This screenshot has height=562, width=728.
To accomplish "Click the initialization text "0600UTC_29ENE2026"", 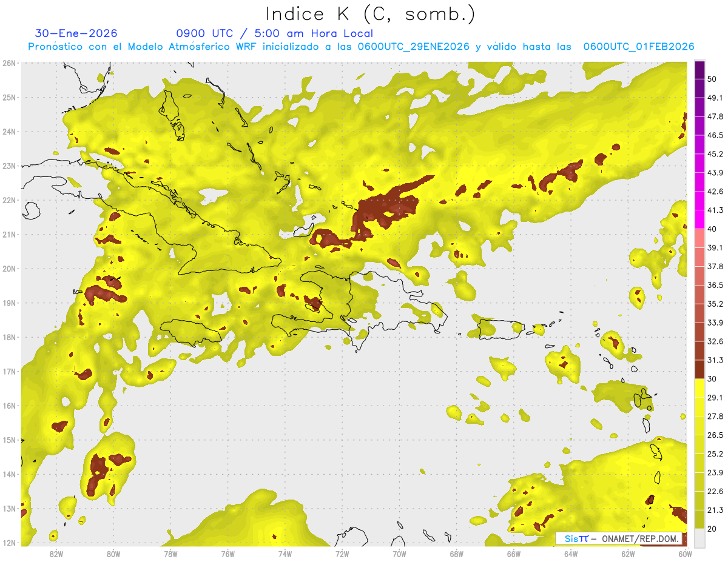I will click(413, 47).
